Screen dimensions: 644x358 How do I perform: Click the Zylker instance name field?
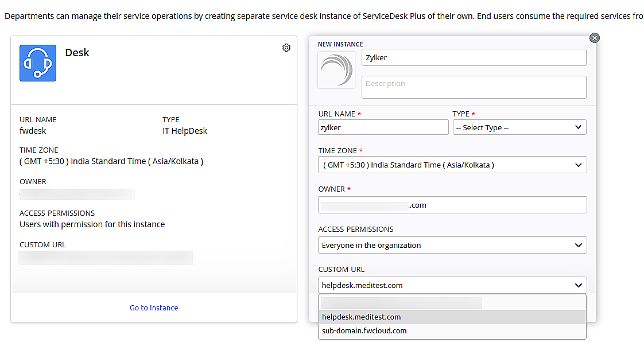tap(474, 57)
